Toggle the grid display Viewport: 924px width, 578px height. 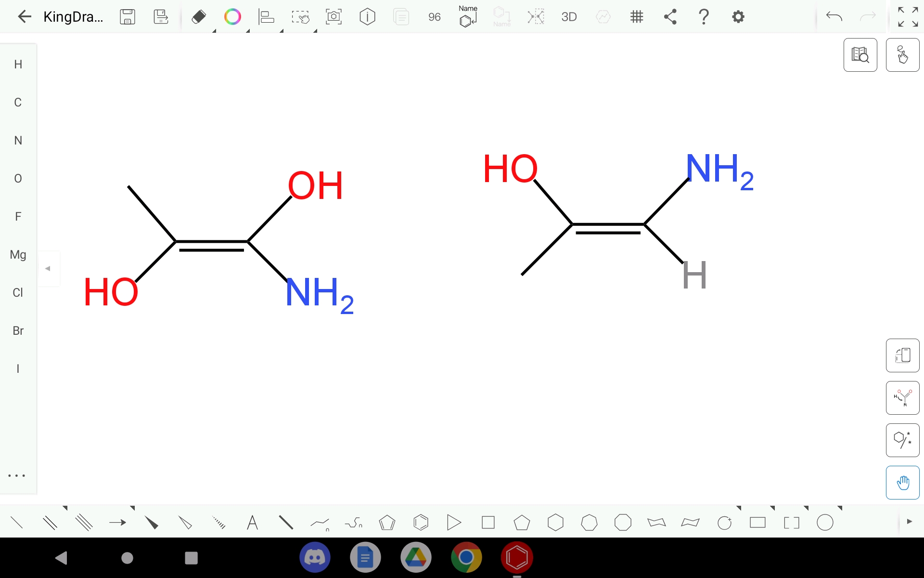coord(636,16)
